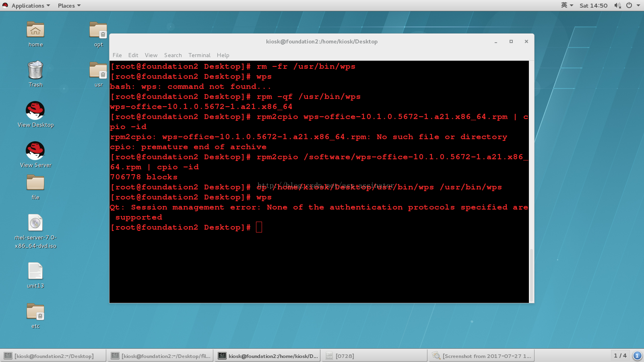Click the terminal cursor at last prompt
This screenshot has width=644, height=362.
click(x=259, y=227)
